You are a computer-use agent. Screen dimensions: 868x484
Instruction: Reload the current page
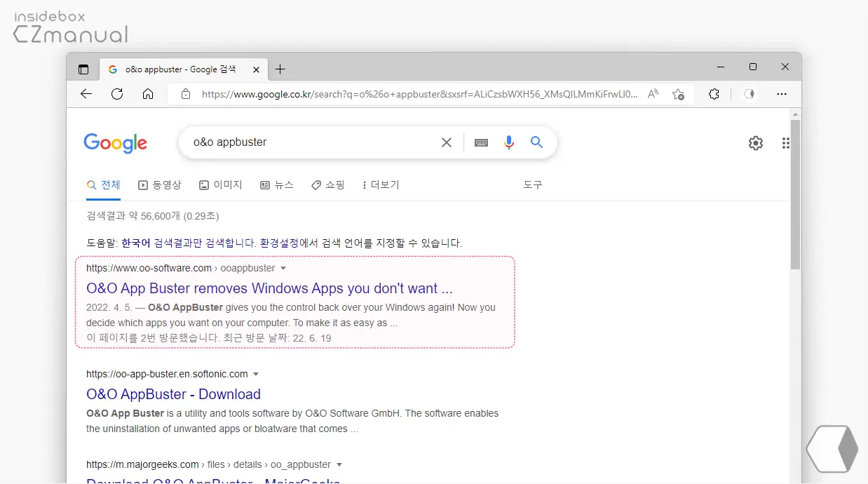pos(117,94)
